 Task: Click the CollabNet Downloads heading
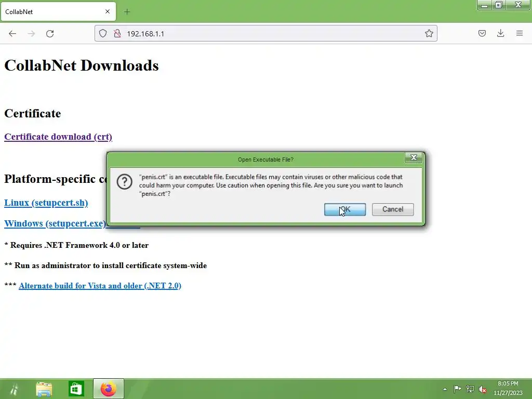click(82, 65)
